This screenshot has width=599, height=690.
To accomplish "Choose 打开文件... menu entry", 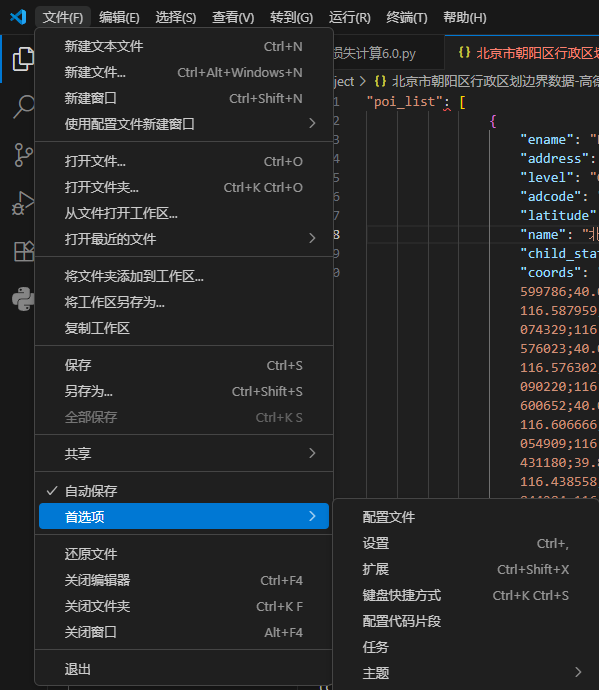I will 184,161.
